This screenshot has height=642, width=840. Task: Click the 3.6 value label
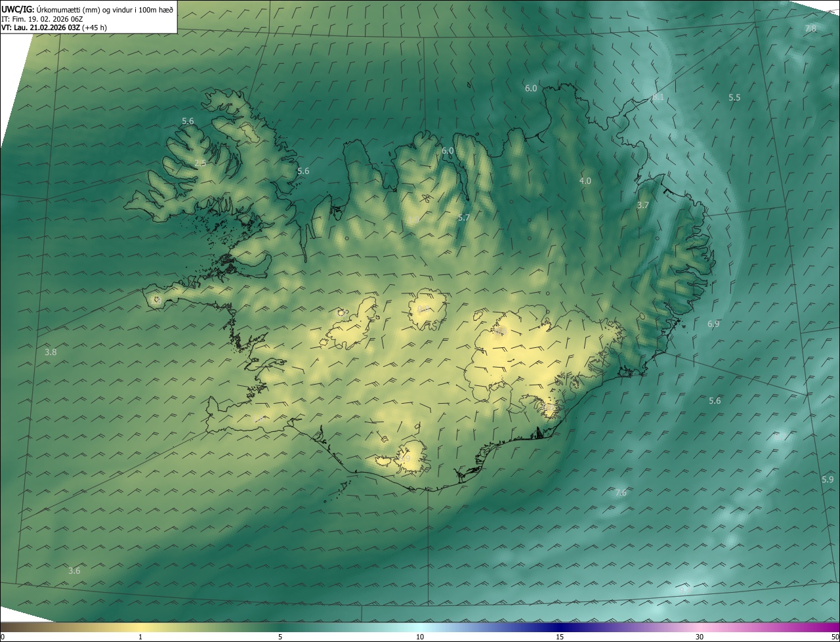(x=74, y=570)
